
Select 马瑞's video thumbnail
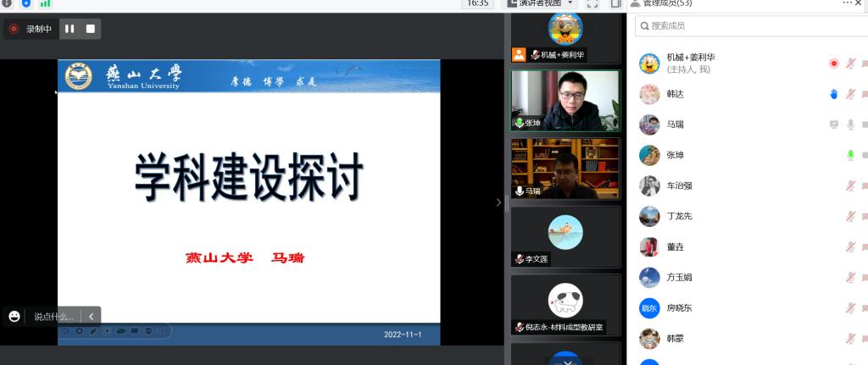point(565,169)
